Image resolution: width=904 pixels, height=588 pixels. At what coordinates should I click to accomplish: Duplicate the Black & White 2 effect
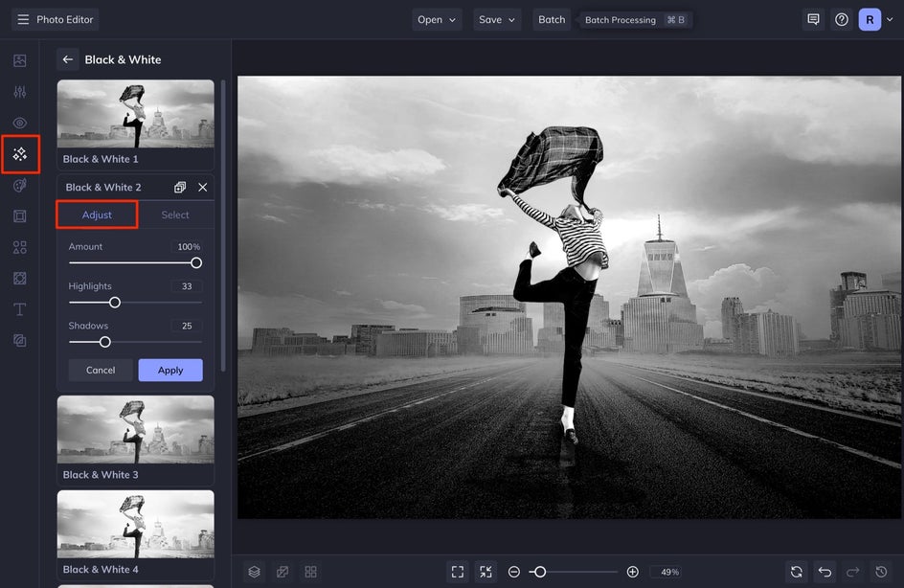click(x=180, y=188)
